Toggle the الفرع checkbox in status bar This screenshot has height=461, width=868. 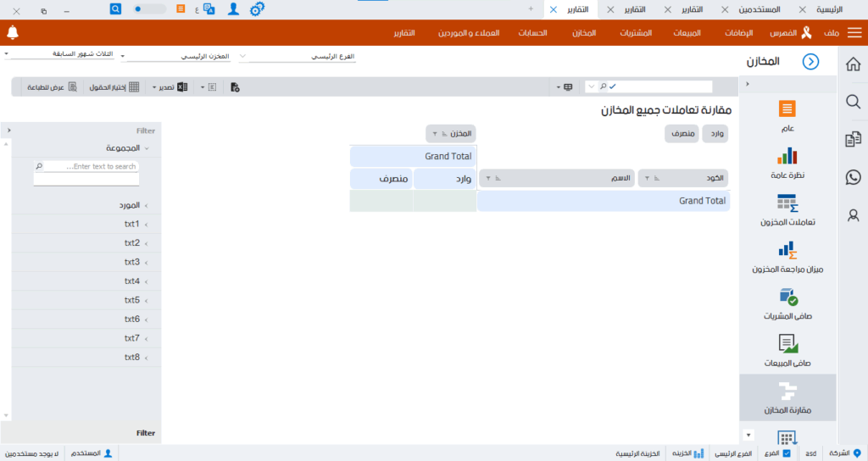(787, 453)
